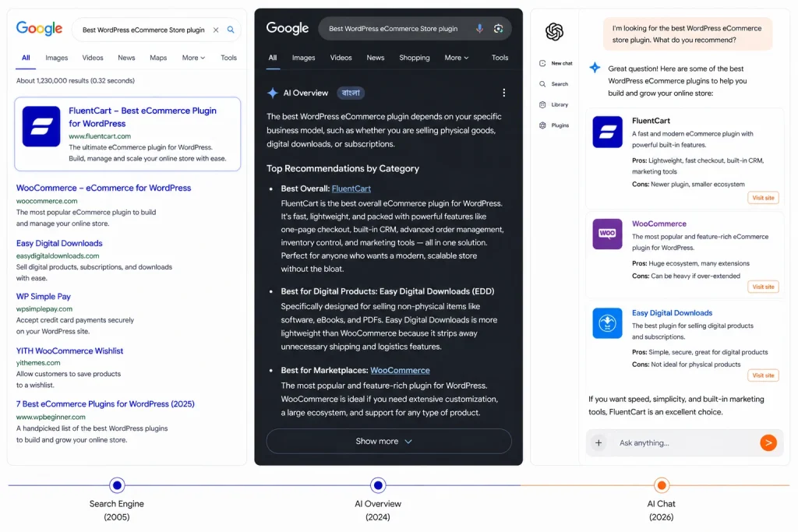This screenshot has width=798, height=532.
Task: Click the woocommerce.com URL text
Action: [x=46, y=201]
